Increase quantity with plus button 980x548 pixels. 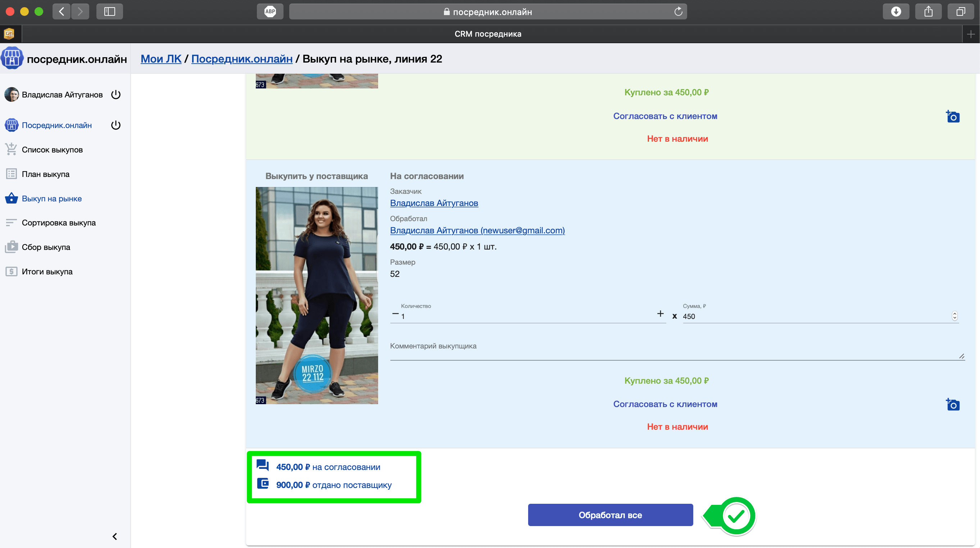point(660,313)
